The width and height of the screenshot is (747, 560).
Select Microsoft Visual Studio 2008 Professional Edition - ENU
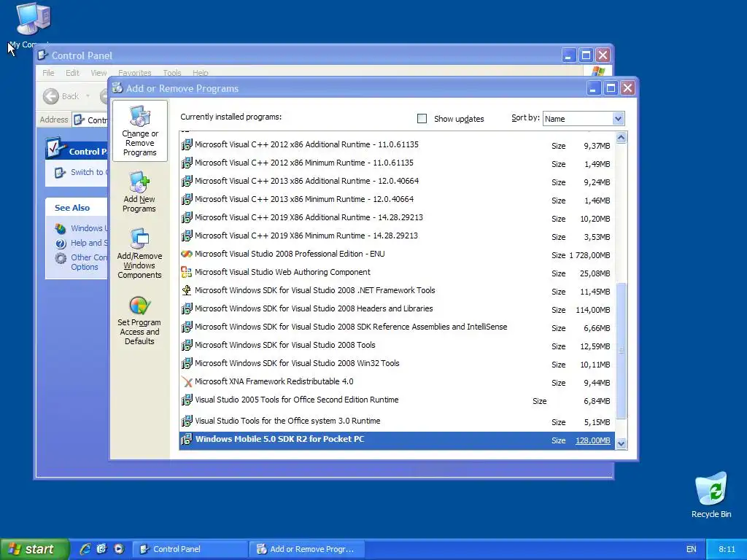(x=290, y=254)
